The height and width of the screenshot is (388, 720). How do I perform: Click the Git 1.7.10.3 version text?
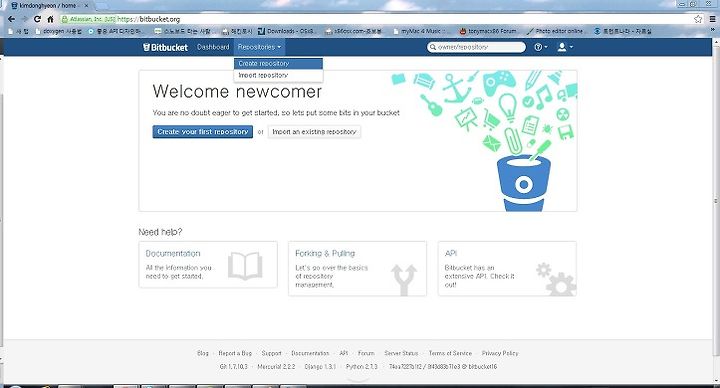233,366
